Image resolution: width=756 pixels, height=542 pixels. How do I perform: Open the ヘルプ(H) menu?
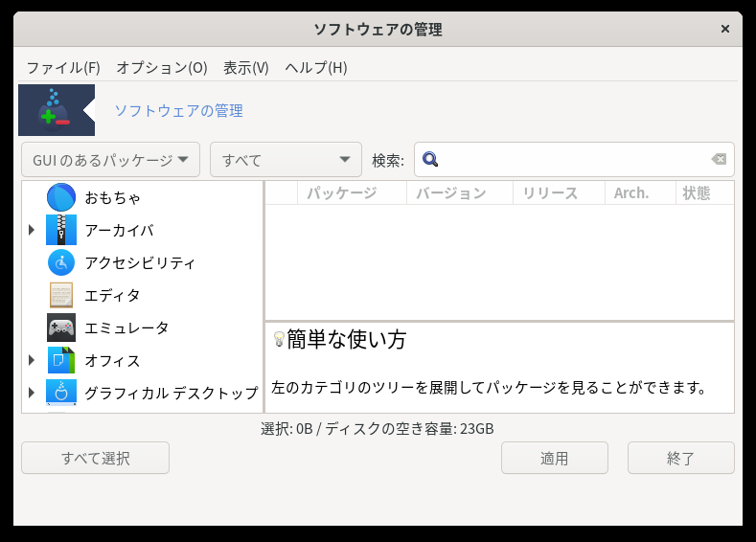tap(316, 68)
